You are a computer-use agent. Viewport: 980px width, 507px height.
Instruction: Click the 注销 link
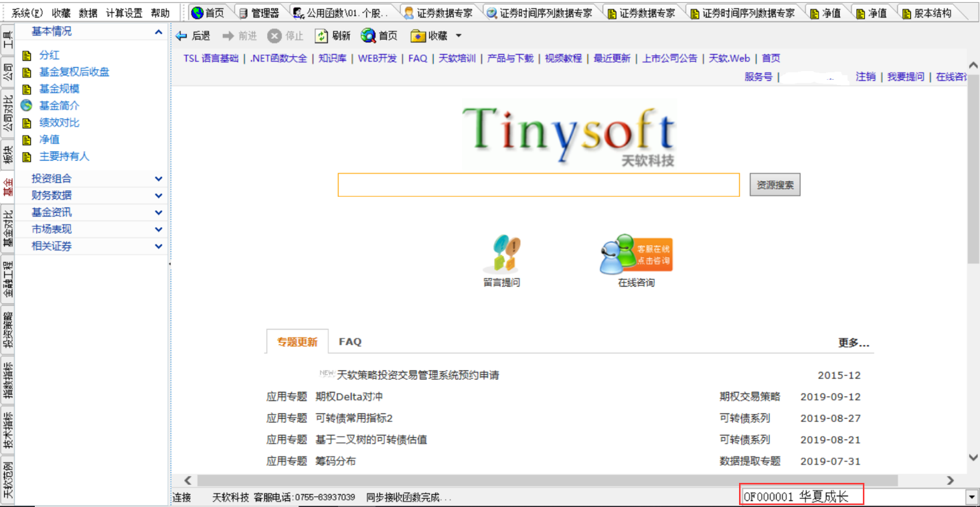tap(866, 77)
